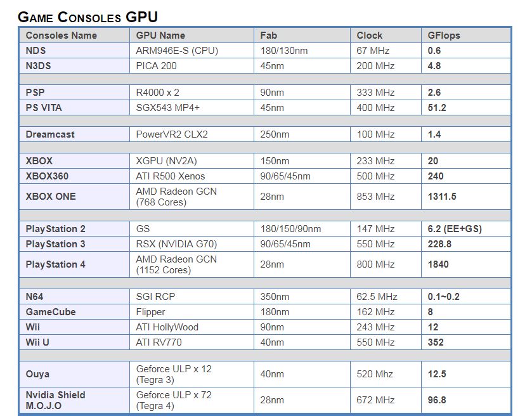Select the Fab column header

[x=268, y=36]
